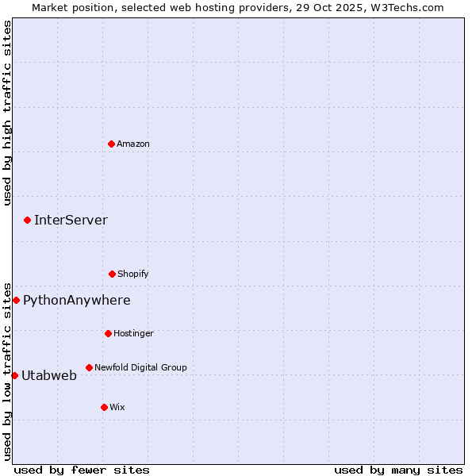Click the Utabweb text label
Screen dimensions: 476x476
(49, 376)
